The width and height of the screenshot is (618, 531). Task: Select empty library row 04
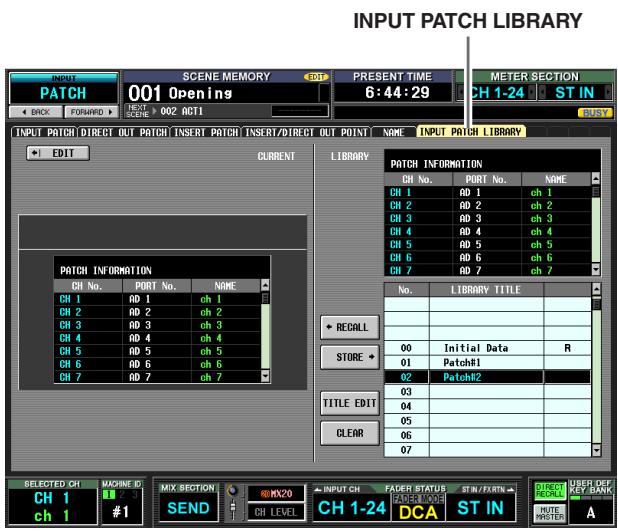(x=487, y=406)
